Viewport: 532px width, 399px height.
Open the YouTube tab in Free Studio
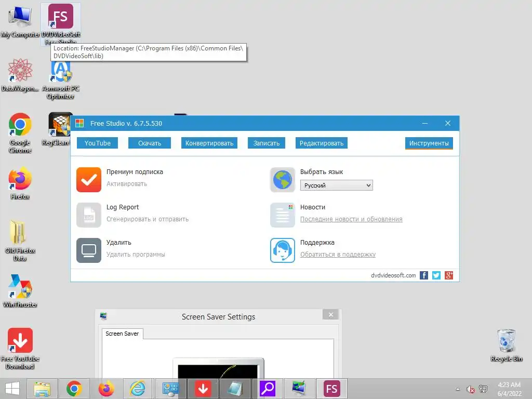pos(97,143)
